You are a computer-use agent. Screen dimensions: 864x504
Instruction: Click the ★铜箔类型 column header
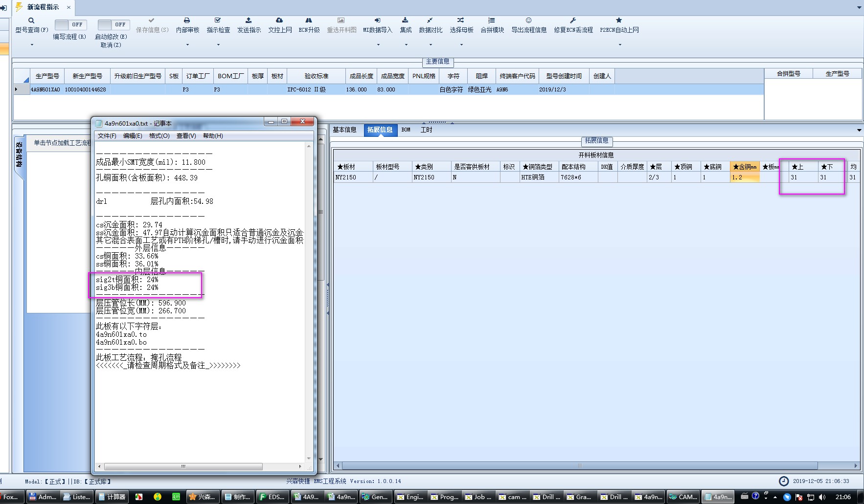coord(539,167)
